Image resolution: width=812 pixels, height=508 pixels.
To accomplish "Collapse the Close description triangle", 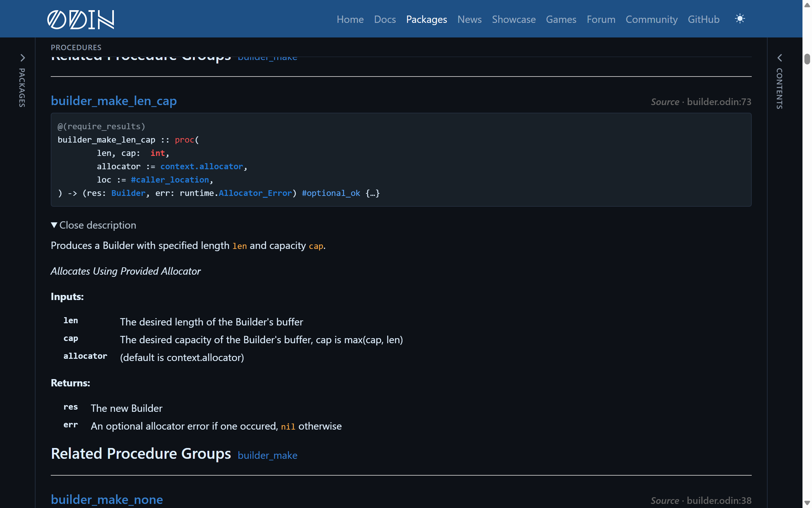I will [54, 225].
